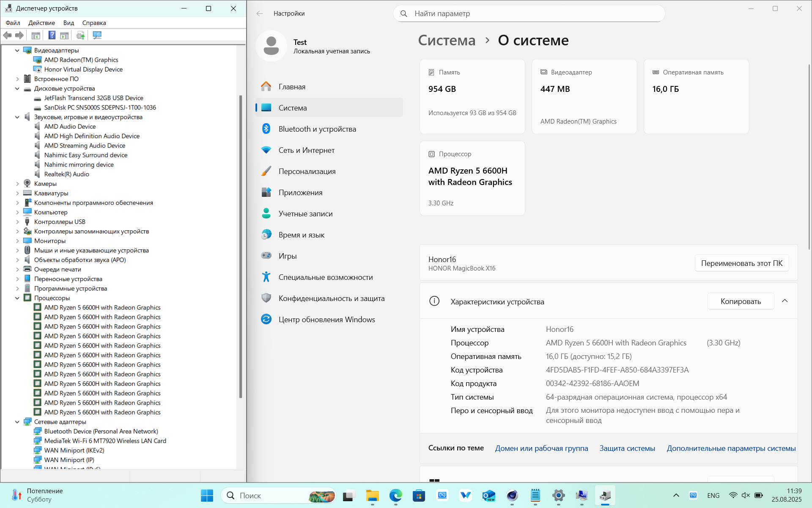This screenshot has height=508, width=812.
Task: Open File Explorer from the taskbar
Action: 373,495
